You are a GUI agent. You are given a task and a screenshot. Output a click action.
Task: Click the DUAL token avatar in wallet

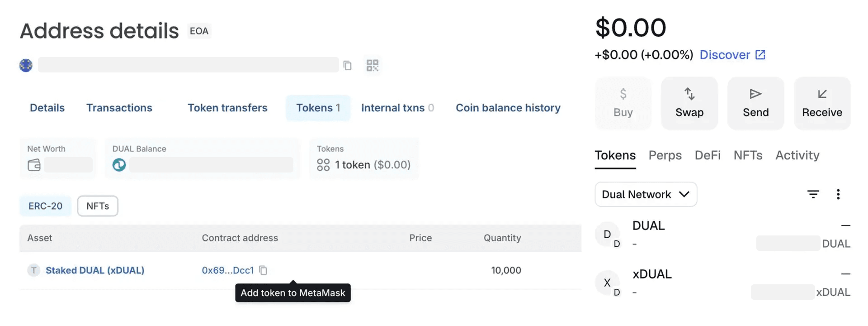click(608, 235)
